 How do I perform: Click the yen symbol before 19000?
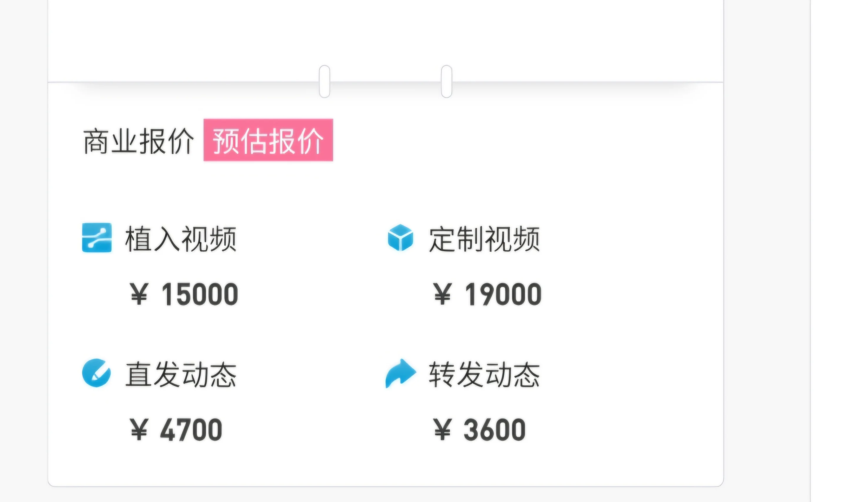443,294
